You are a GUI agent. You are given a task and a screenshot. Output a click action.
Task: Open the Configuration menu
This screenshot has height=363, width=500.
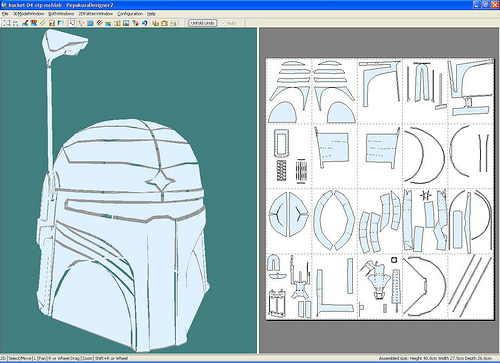point(130,14)
